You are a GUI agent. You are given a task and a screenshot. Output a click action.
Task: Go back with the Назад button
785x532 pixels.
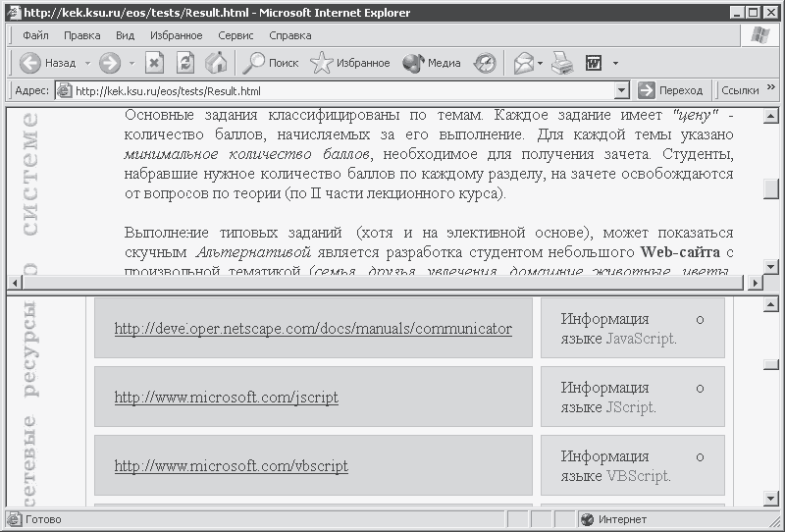coord(47,63)
